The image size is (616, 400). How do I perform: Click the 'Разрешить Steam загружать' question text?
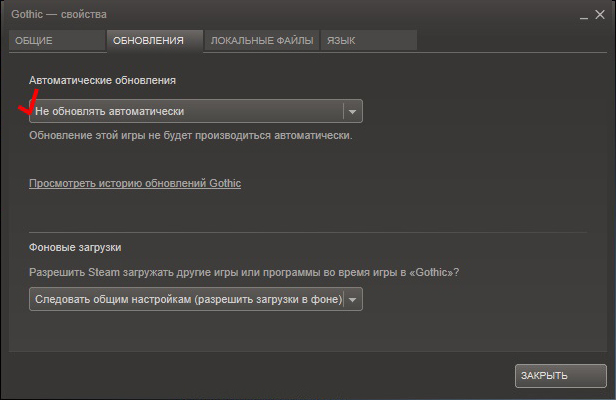point(250,272)
